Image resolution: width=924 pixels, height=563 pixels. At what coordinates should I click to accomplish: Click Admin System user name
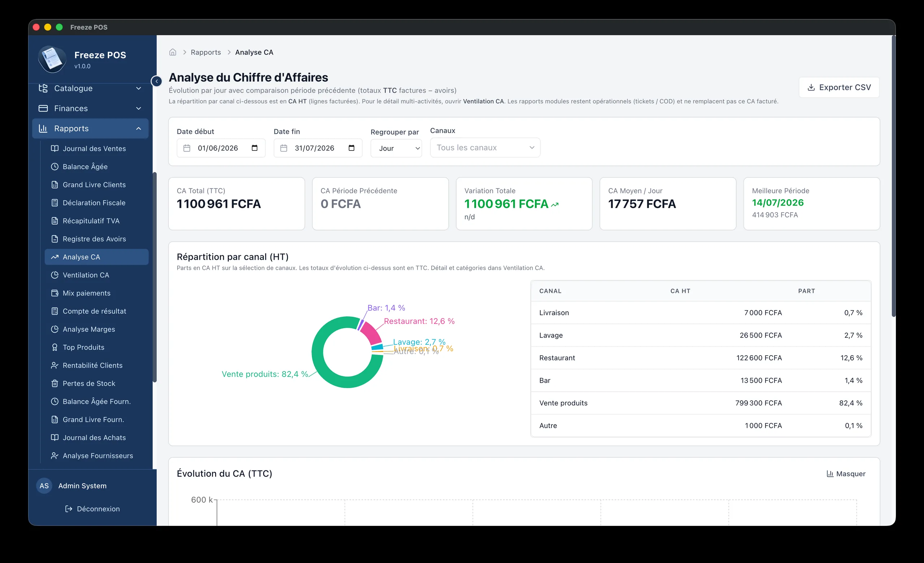(83, 486)
